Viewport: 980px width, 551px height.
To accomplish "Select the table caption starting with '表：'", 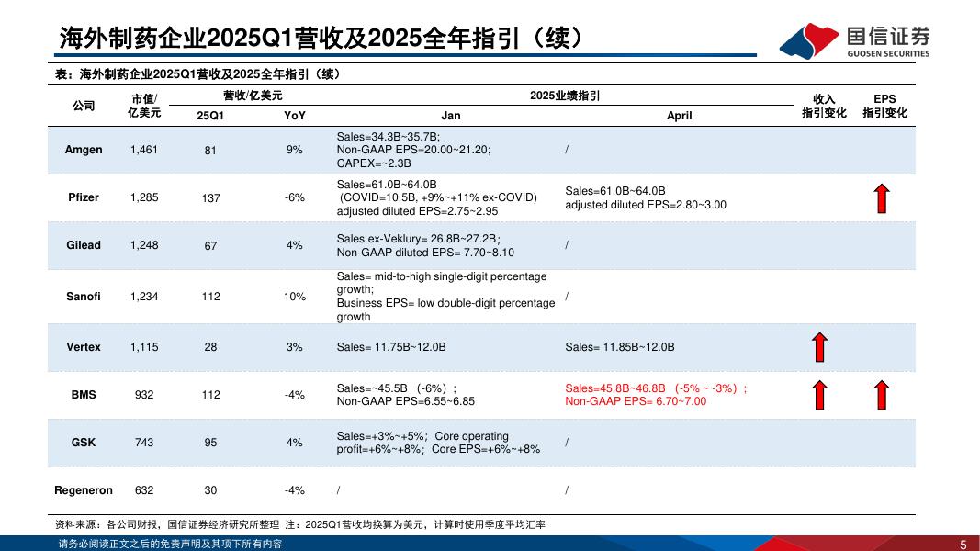I will pyautogui.click(x=197, y=74).
